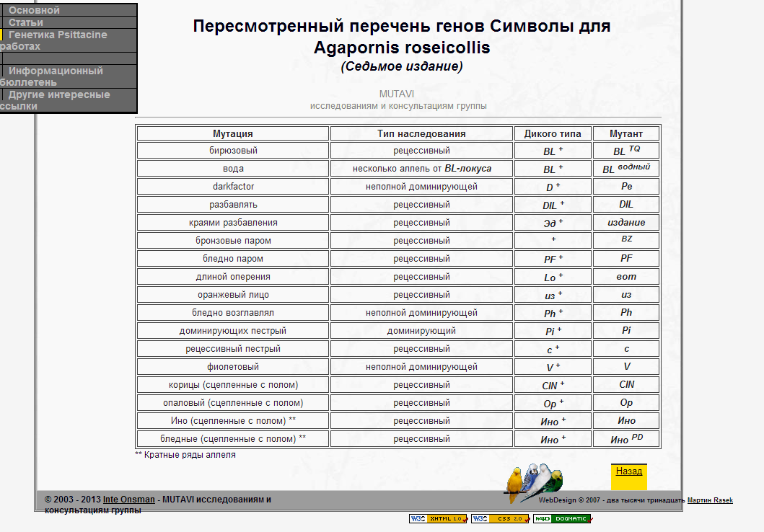Open Другие интересные ссылки menu item

69,100
